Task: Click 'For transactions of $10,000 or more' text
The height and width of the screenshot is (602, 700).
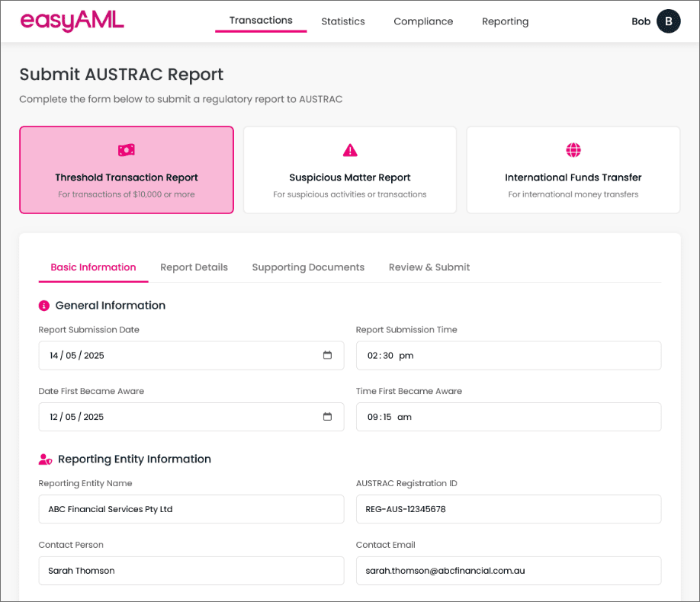Action: pyautogui.click(x=127, y=194)
